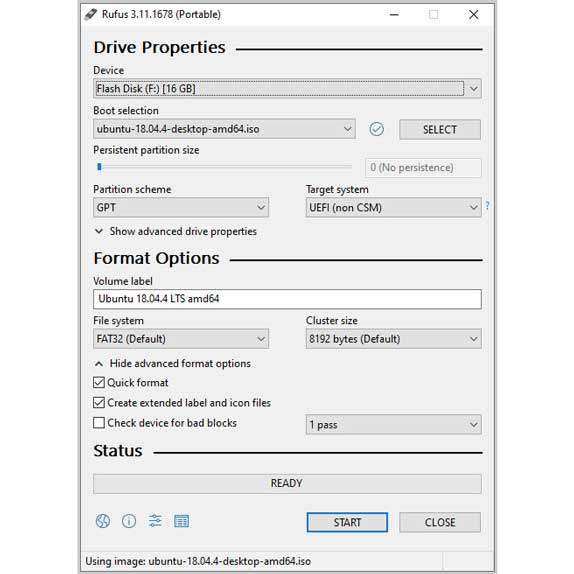Enable Check device for bad blocks

99,423
